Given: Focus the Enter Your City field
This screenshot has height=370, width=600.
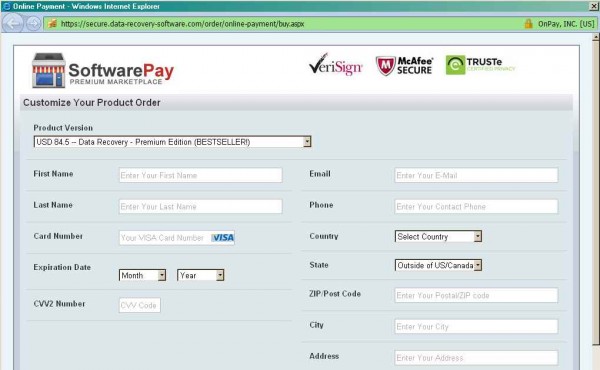Looking at the screenshot, I should click(x=476, y=327).
